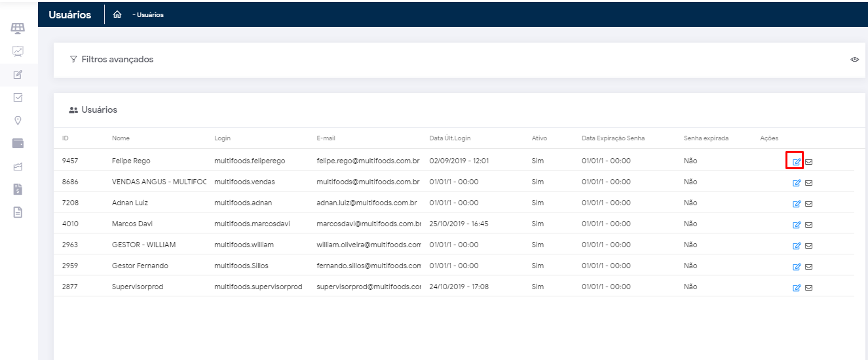Click the edit icon for Gestor Fernando

(x=797, y=267)
